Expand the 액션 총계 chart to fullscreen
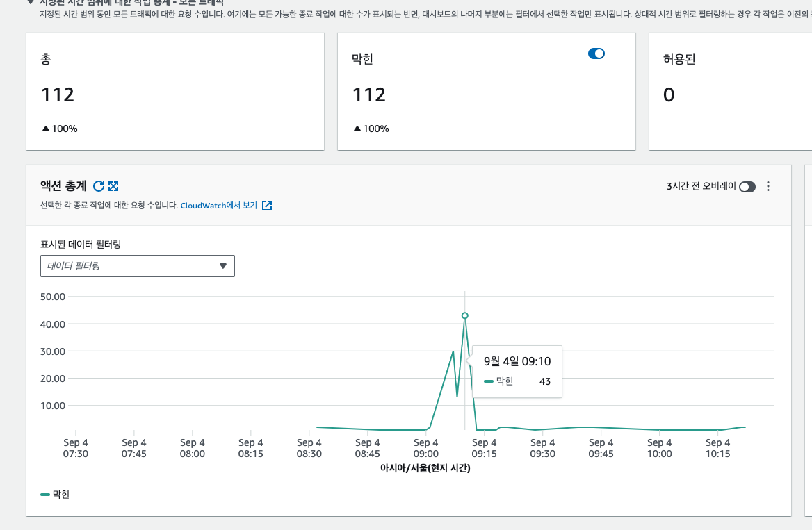Image resolution: width=812 pixels, height=530 pixels. coord(113,185)
